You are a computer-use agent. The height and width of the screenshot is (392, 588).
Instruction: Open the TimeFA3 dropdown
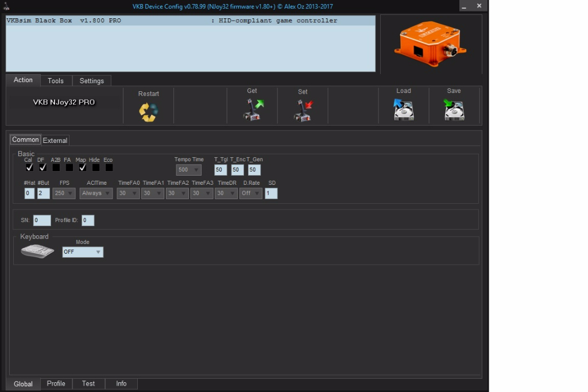[202, 193]
